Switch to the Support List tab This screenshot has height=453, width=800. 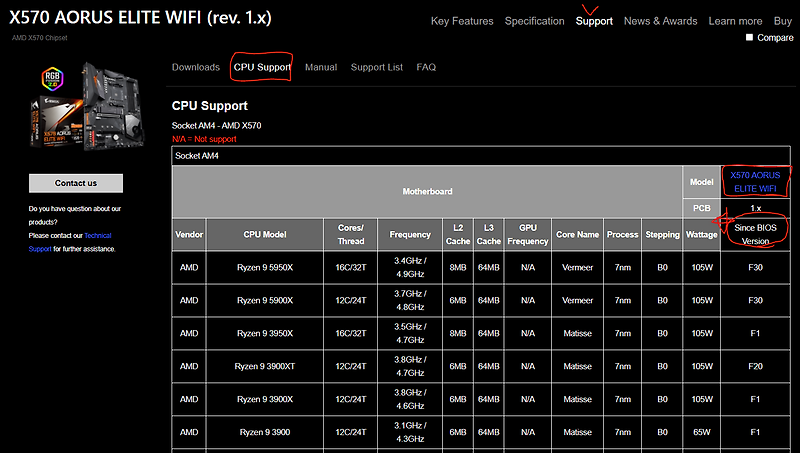click(x=377, y=67)
